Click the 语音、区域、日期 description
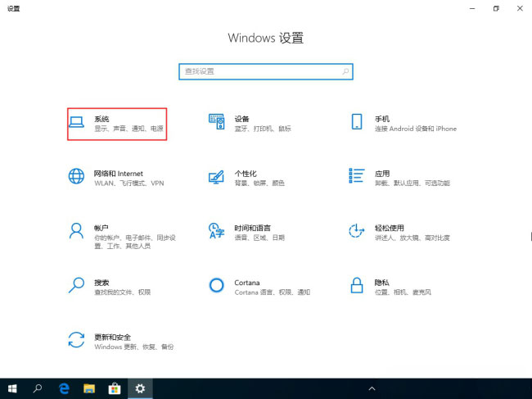 point(259,238)
